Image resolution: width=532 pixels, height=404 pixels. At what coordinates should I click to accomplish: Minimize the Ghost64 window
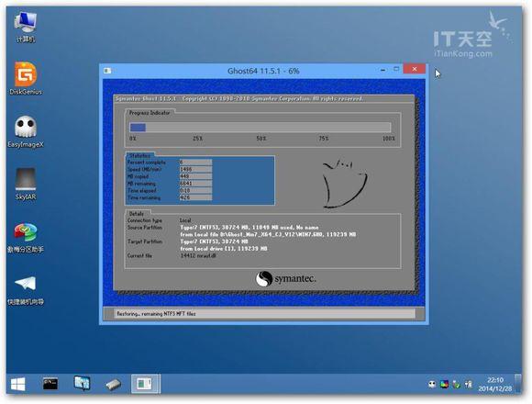click(383, 70)
